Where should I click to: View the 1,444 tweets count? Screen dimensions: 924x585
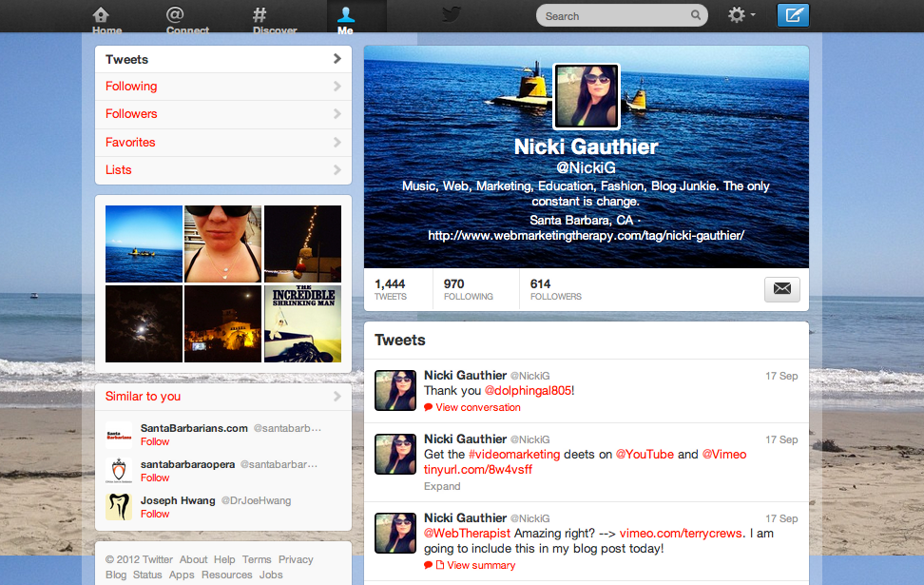point(390,289)
